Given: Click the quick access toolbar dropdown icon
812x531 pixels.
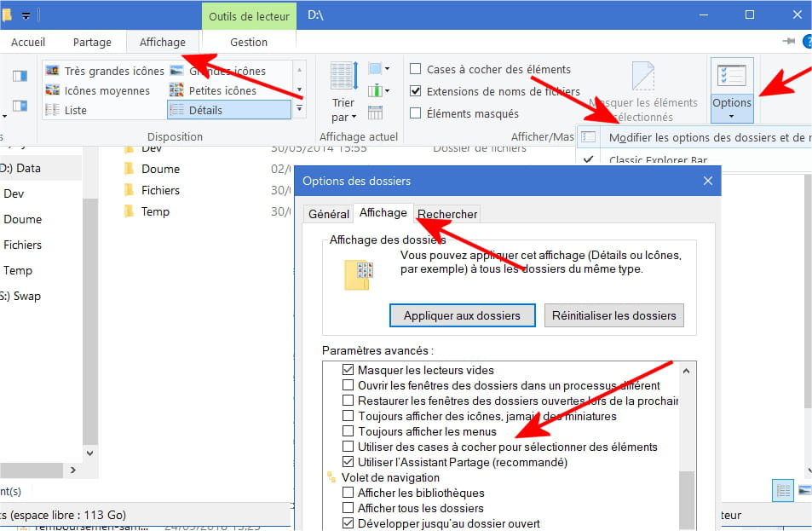Looking at the screenshot, I should (x=26, y=15).
